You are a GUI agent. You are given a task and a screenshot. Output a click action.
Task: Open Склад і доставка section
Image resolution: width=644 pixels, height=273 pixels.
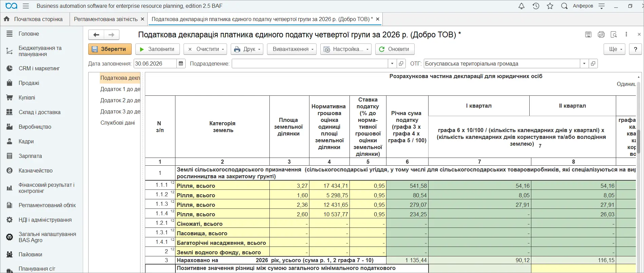tap(39, 112)
